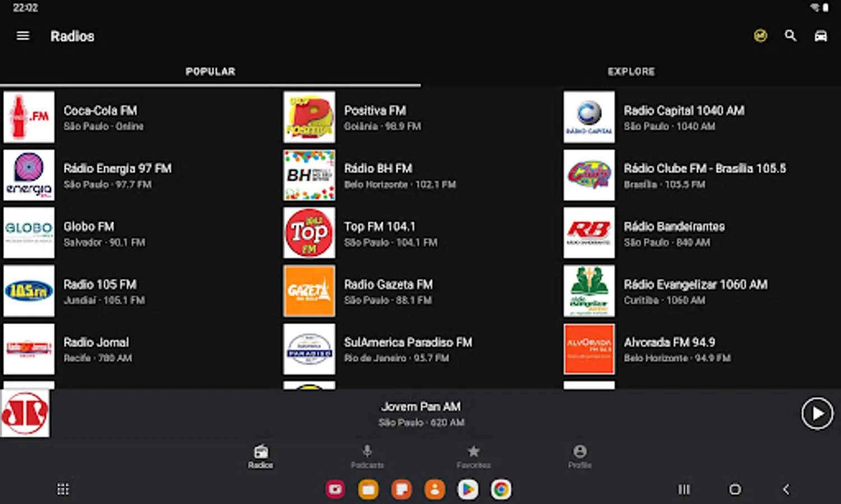Screen dimensions: 841x504
Task: Click the Positiva FM logo
Action: (309, 117)
